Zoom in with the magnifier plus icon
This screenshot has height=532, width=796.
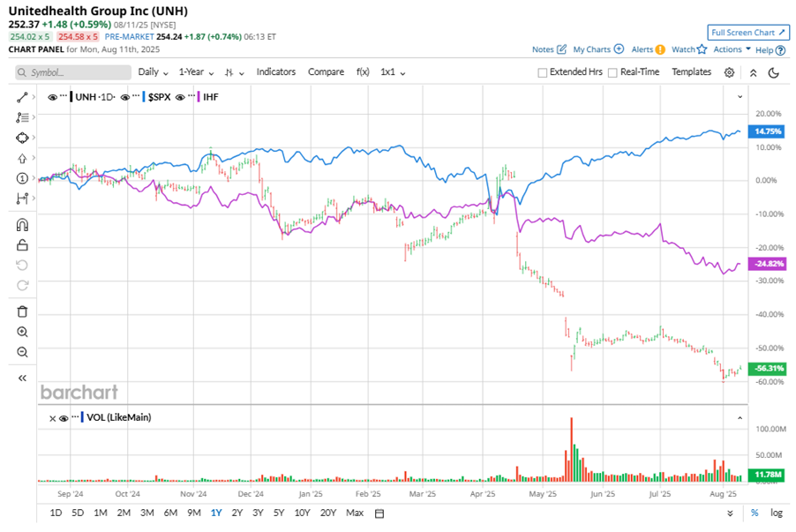pos(22,332)
